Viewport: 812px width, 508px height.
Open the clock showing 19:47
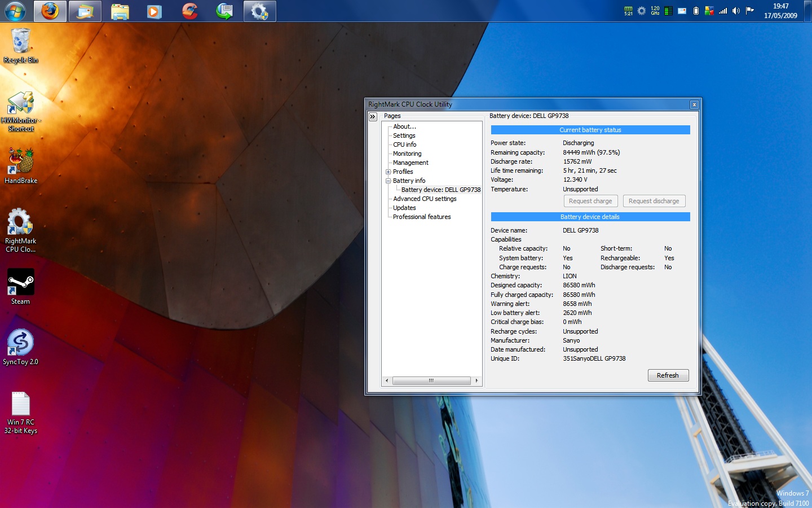781,11
